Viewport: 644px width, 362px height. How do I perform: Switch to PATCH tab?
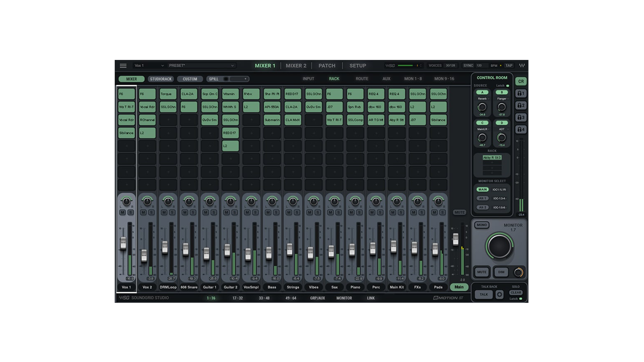(327, 66)
